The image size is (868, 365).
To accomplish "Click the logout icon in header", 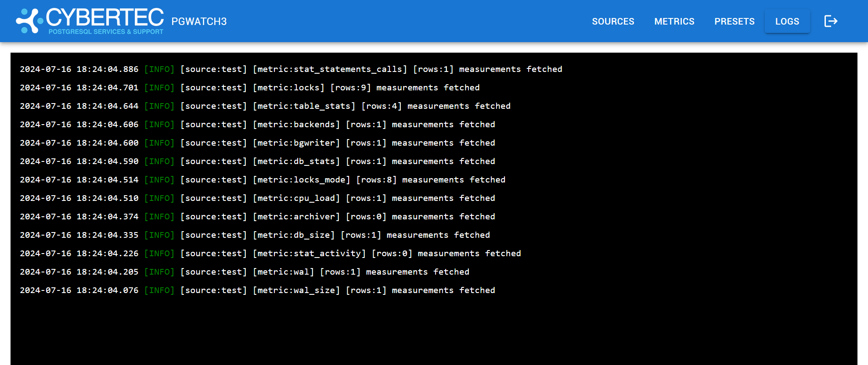I will (x=831, y=21).
